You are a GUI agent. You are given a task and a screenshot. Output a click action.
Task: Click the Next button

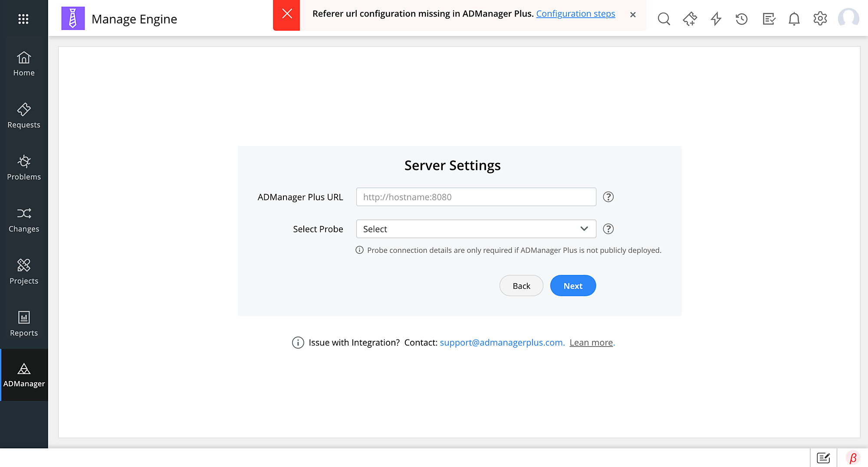pos(573,285)
